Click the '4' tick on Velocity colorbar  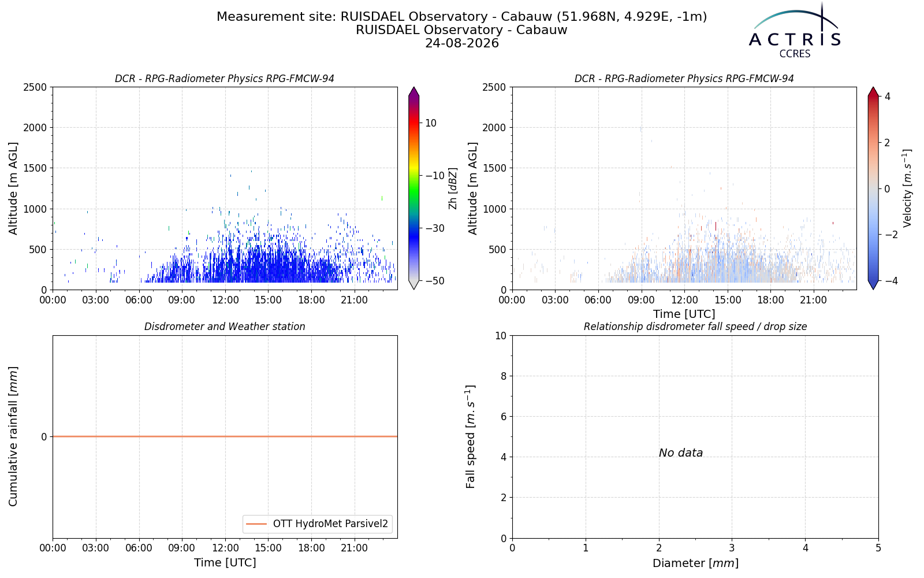(x=888, y=97)
